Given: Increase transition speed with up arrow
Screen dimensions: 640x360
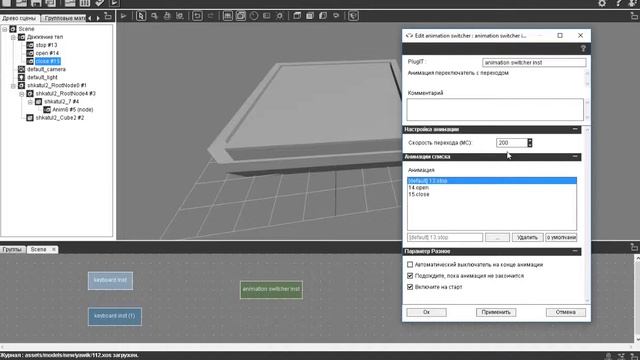Looking at the screenshot, I should (530, 140).
